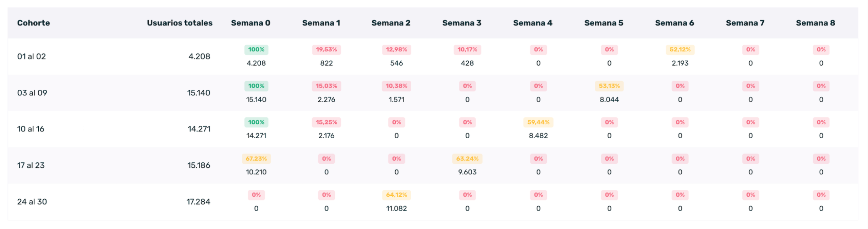Click the 63,24% badge in Semana 3

(x=467, y=159)
